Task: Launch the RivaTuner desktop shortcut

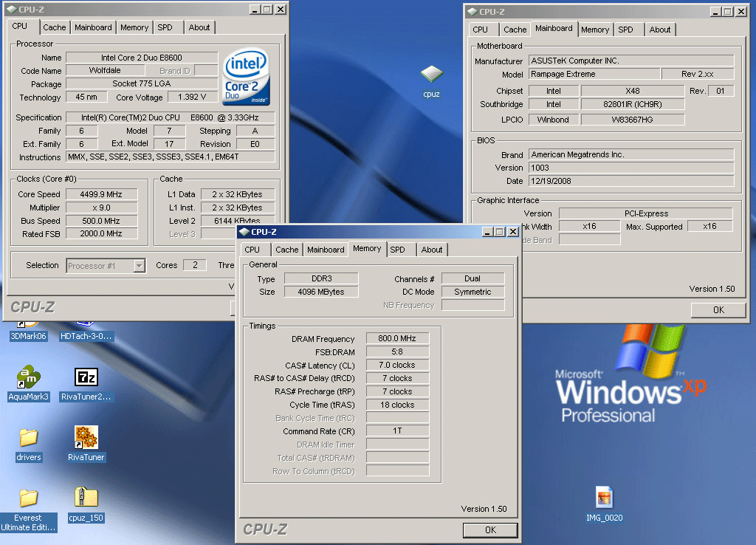Action: click(x=86, y=439)
